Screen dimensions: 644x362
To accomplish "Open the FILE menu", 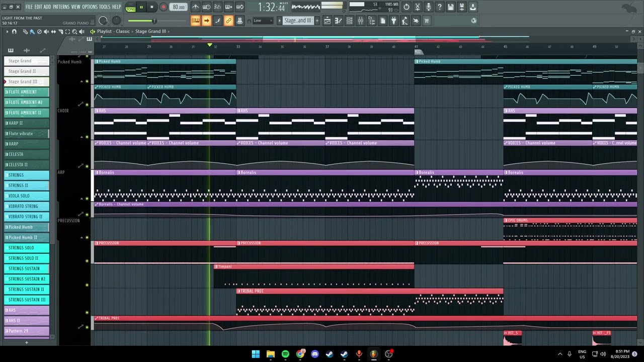I will [29, 7].
